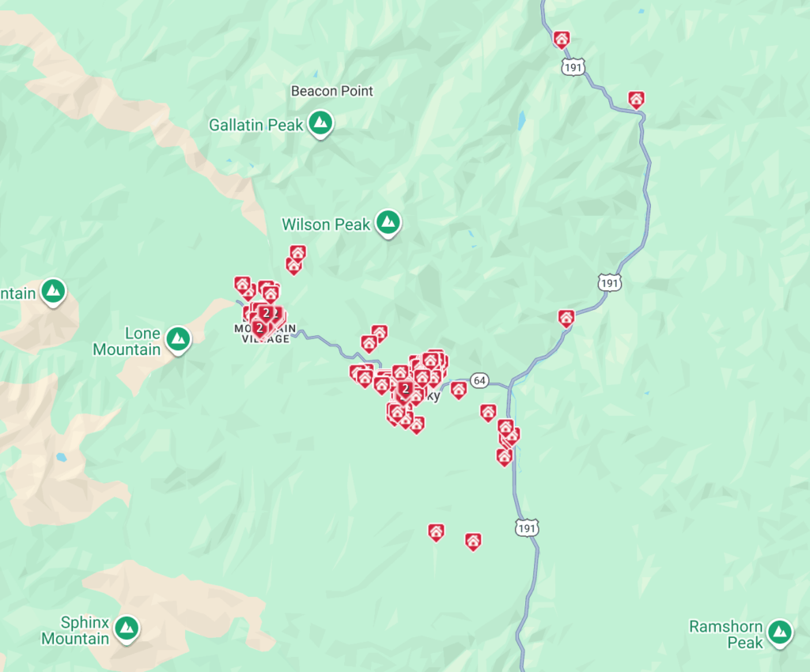Screen dimensions: 810x672
Task: Select the Ramshorn Peak marker icon
Action: coord(780,632)
